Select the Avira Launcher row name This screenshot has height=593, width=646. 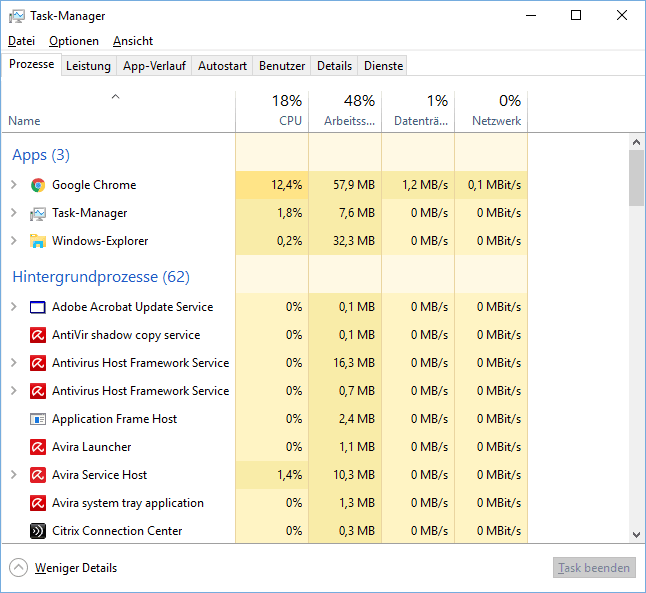coord(91,447)
